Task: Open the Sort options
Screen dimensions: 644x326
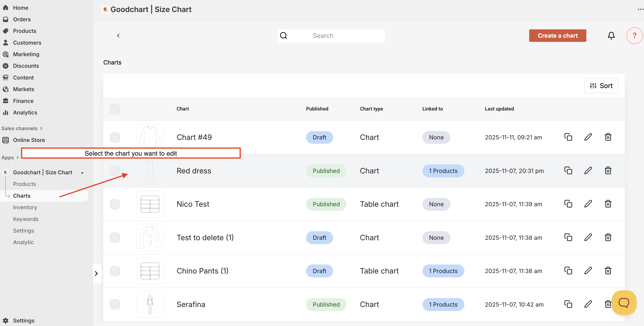Action: coord(601,86)
